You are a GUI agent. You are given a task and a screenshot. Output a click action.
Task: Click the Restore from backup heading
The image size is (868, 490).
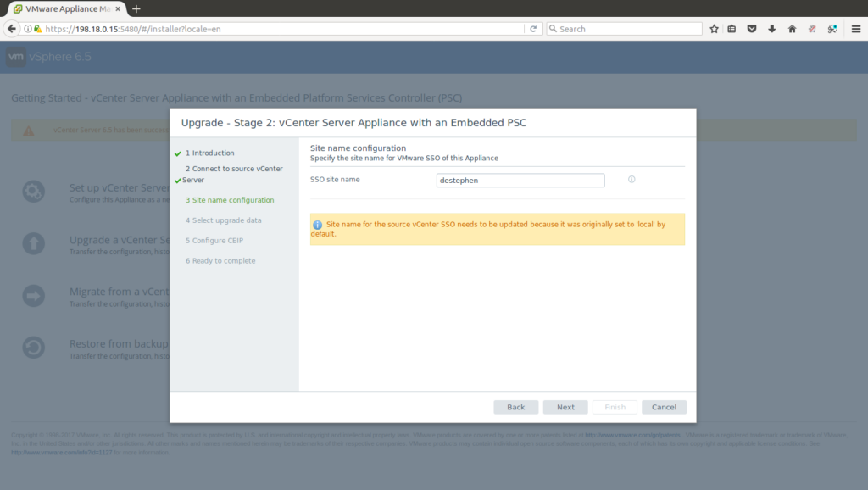pos(119,344)
